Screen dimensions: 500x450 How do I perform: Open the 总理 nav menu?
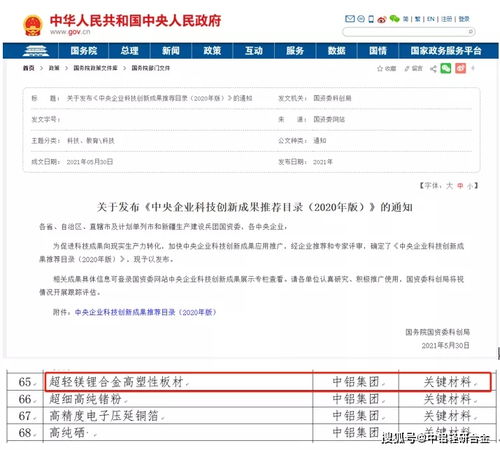[129, 51]
